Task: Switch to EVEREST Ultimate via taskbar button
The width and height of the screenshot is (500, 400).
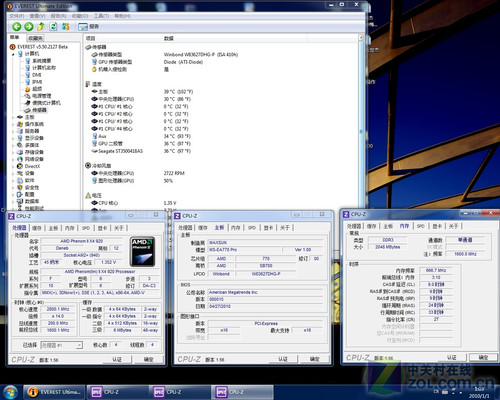Action: [x=54, y=392]
